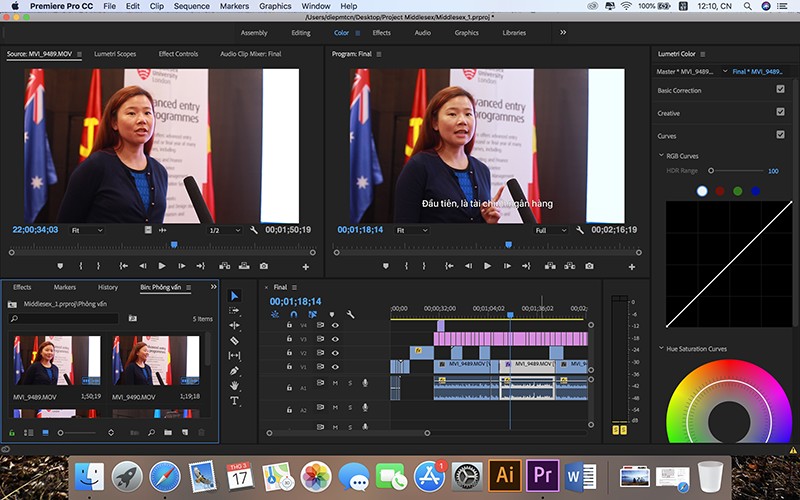Open Source monitor settings wrench

tap(254, 230)
